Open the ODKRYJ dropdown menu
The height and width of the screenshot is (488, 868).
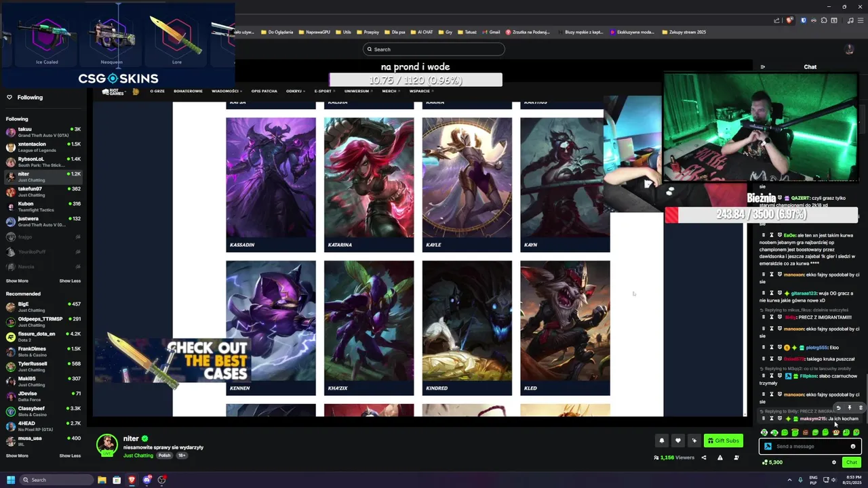pyautogui.click(x=295, y=91)
